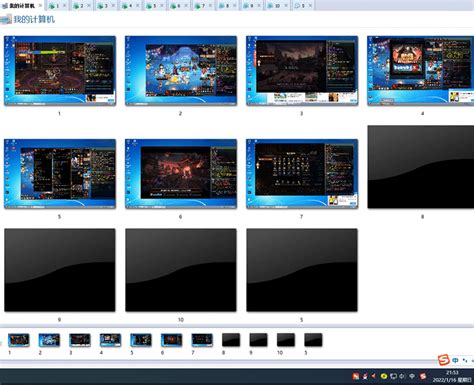474x385 pixels.
Task: Click small thumbnail 7 in the bottom strip
Action: pos(202,340)
